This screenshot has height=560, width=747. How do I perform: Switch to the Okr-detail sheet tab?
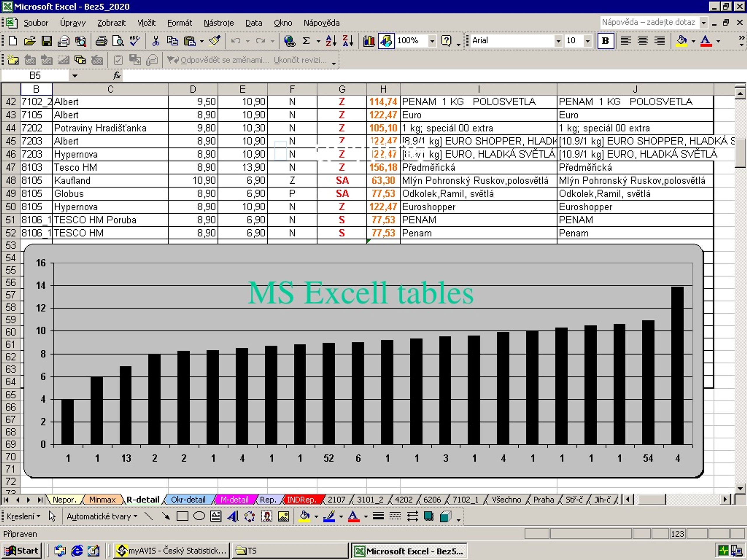(x=188, y=499)
